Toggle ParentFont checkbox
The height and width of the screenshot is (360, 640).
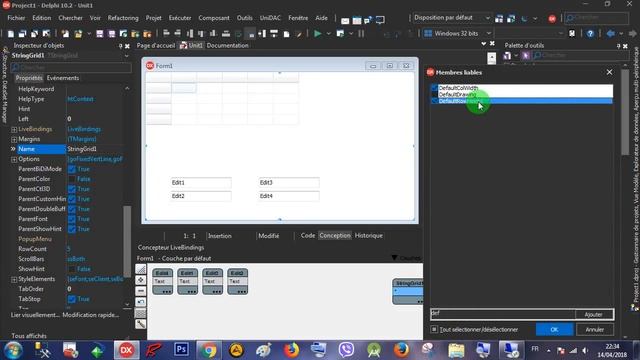[72, 219]
